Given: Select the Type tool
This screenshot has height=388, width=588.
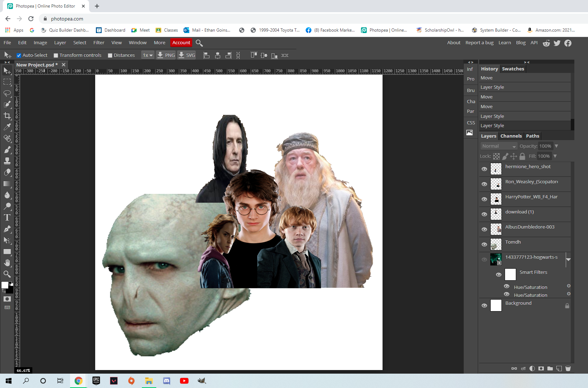Looking at the screenshot, I should pos(7,217).
